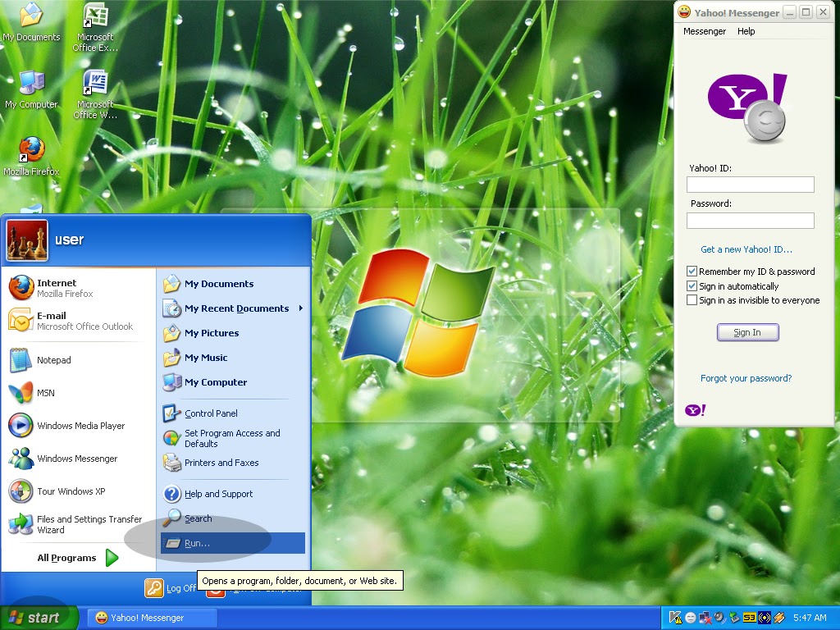
Task: Open My Computer desktop icon
Action: (x=31, y=89)
